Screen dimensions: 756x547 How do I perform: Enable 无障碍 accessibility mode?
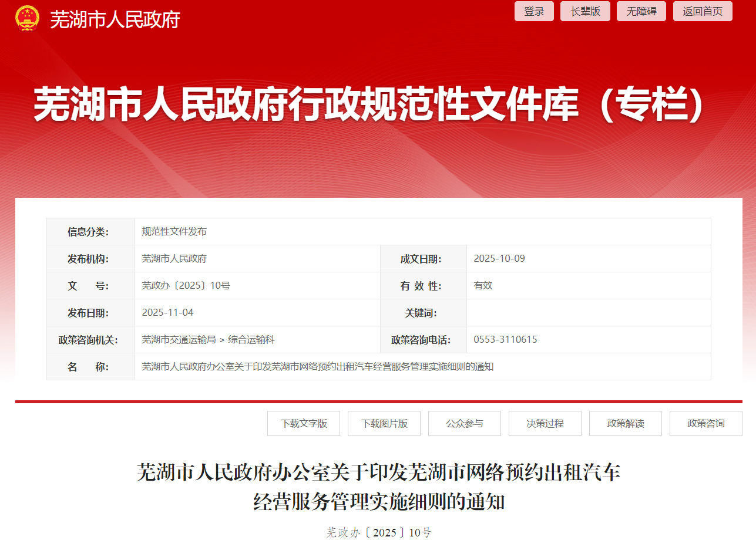[x=641, y=11]
